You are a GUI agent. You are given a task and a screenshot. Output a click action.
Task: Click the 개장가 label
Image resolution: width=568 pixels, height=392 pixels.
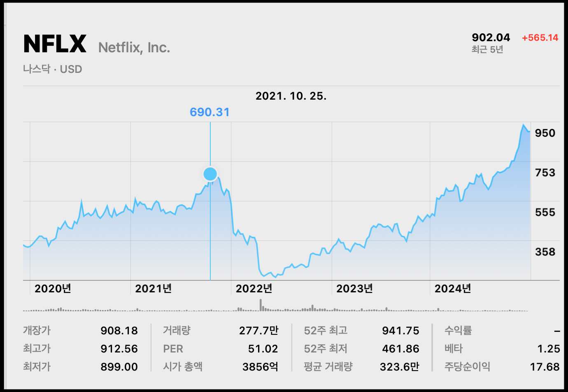coord(37,330)
